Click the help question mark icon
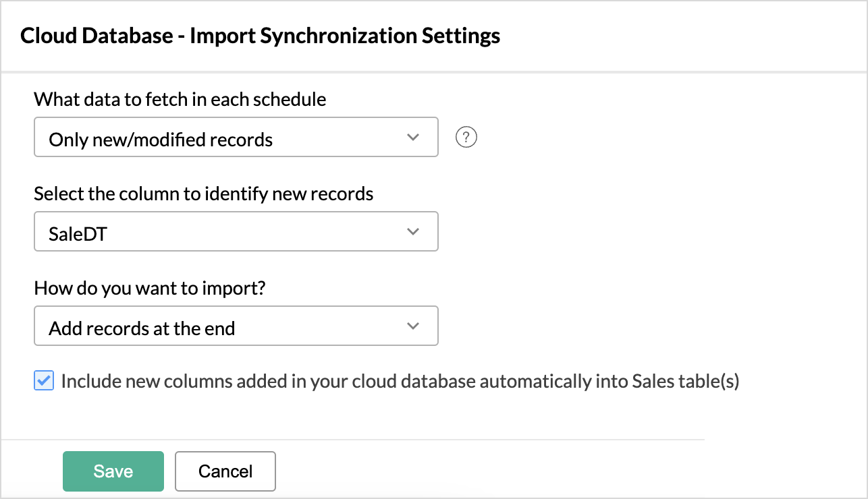Screen dimensions: 868x499 tap(466, 138)
